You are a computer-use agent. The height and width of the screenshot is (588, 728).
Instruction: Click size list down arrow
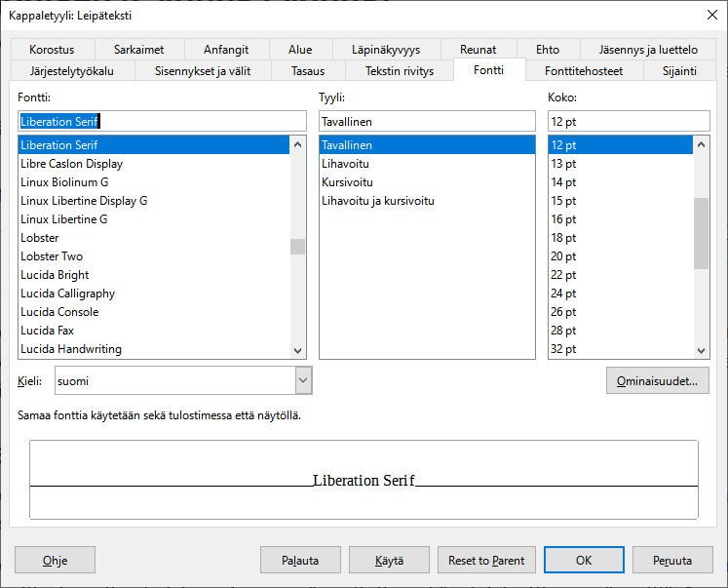[x=701, y=351]
